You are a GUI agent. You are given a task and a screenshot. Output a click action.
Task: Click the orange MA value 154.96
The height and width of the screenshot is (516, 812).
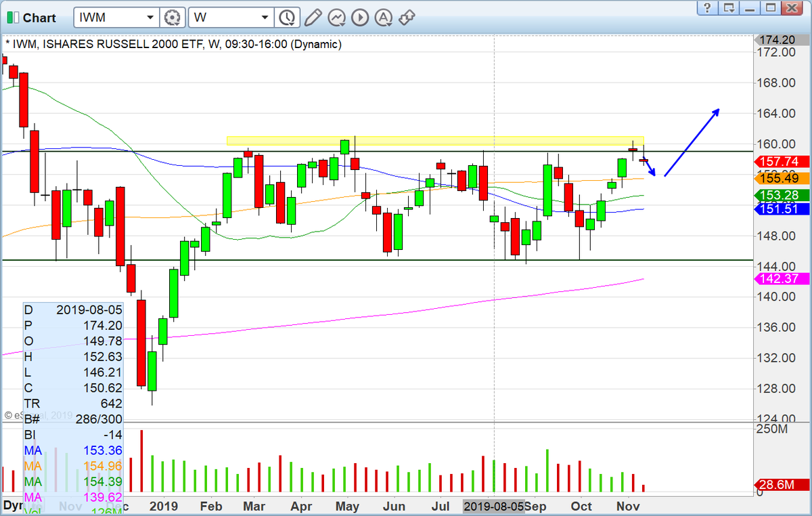(x=101, y=466)
